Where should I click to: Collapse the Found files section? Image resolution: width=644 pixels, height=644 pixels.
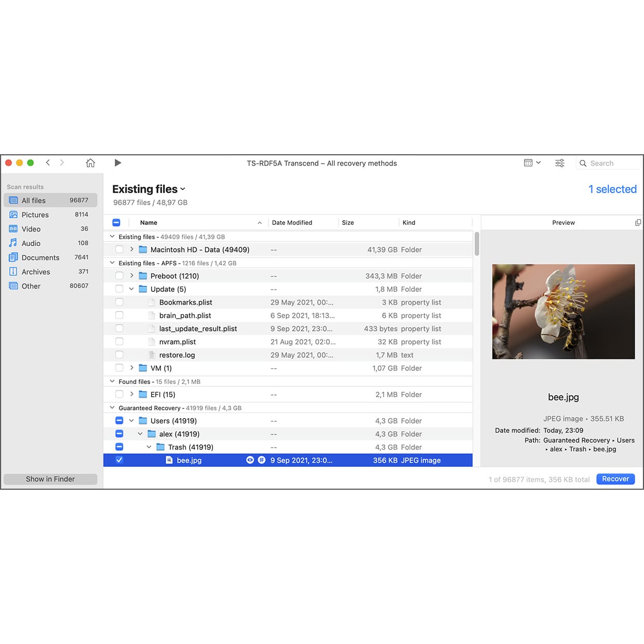coord(112,381)
